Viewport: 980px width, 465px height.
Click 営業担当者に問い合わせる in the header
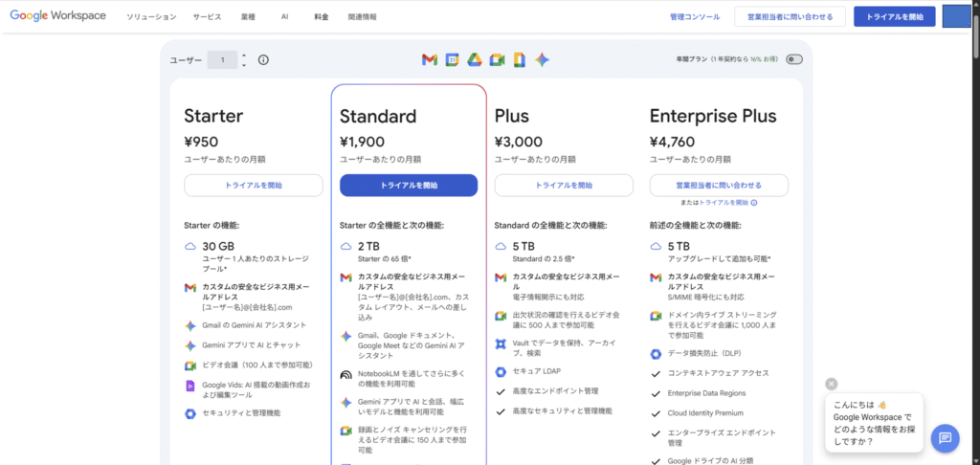click(x=790, y=17)
